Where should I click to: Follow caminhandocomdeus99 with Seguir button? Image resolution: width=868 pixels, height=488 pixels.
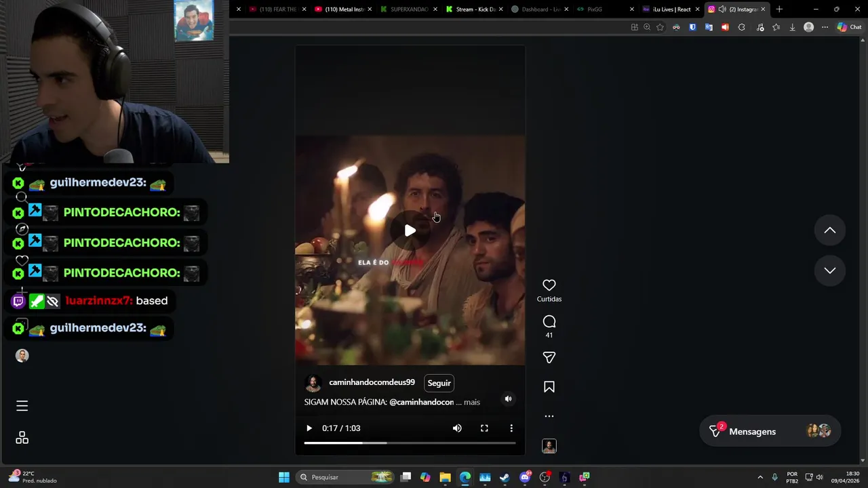[439, 383]
